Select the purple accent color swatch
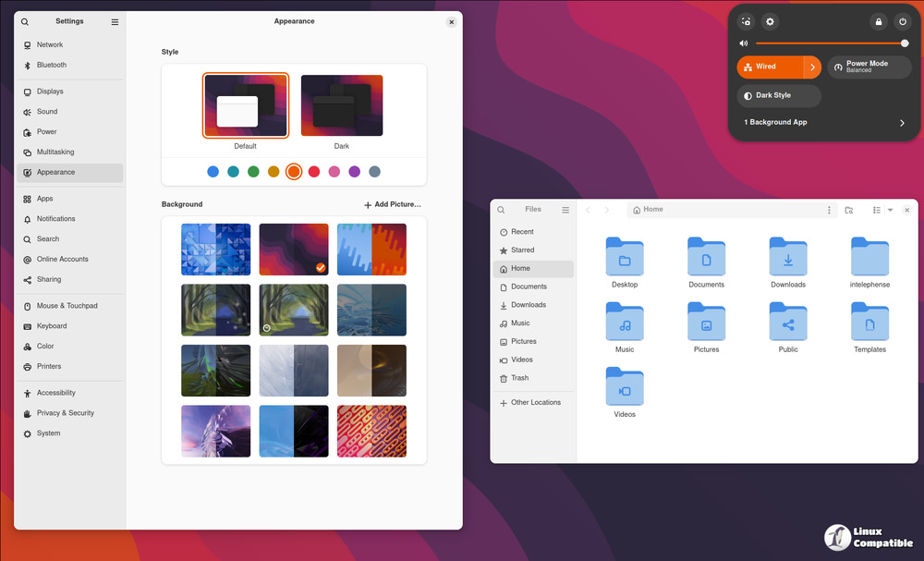The height and width of the screenshot is (561, 924). 355,172
